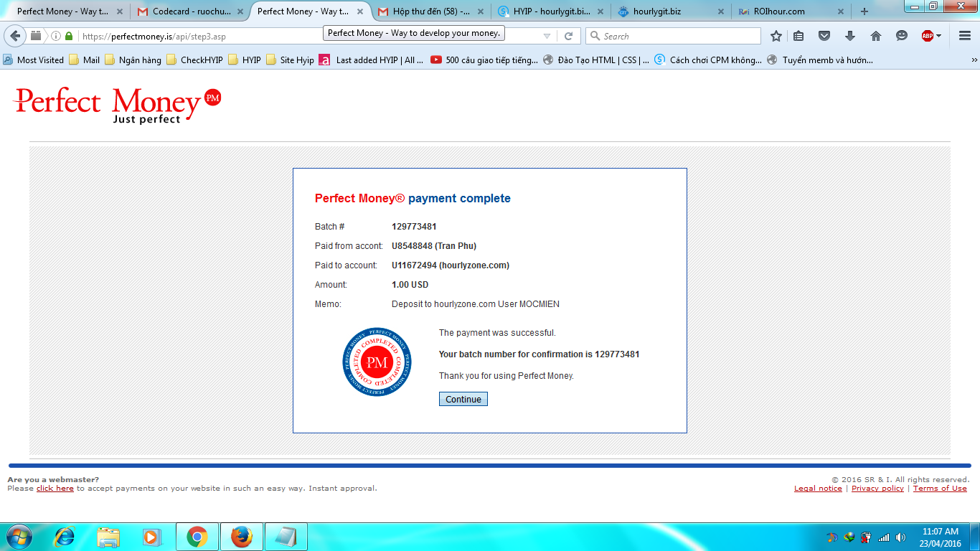Show more bookmarks with the chevron
The height and width of the screenshot is (551, 980).
click(974, 60)
